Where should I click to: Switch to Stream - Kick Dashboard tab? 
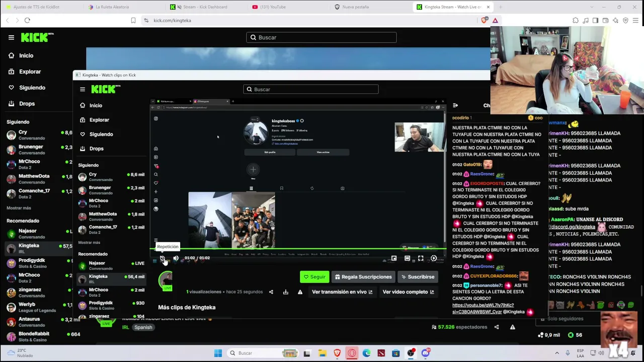205,7
